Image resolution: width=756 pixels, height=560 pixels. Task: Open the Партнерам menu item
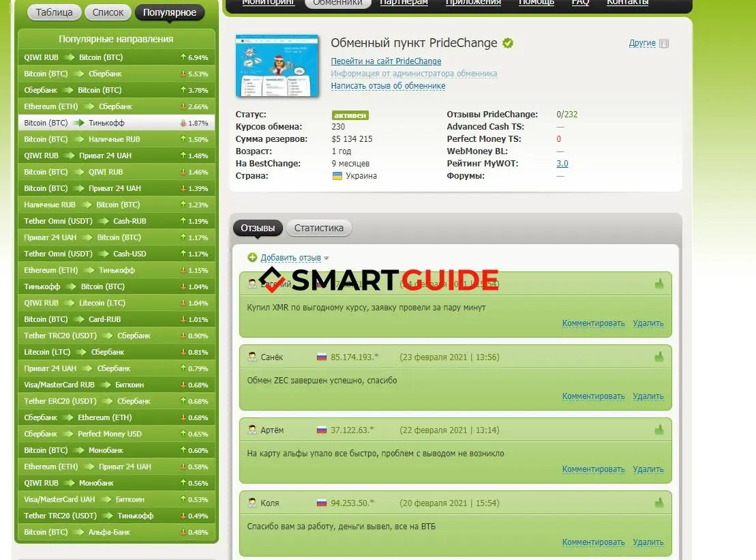(x=404, y=2)
